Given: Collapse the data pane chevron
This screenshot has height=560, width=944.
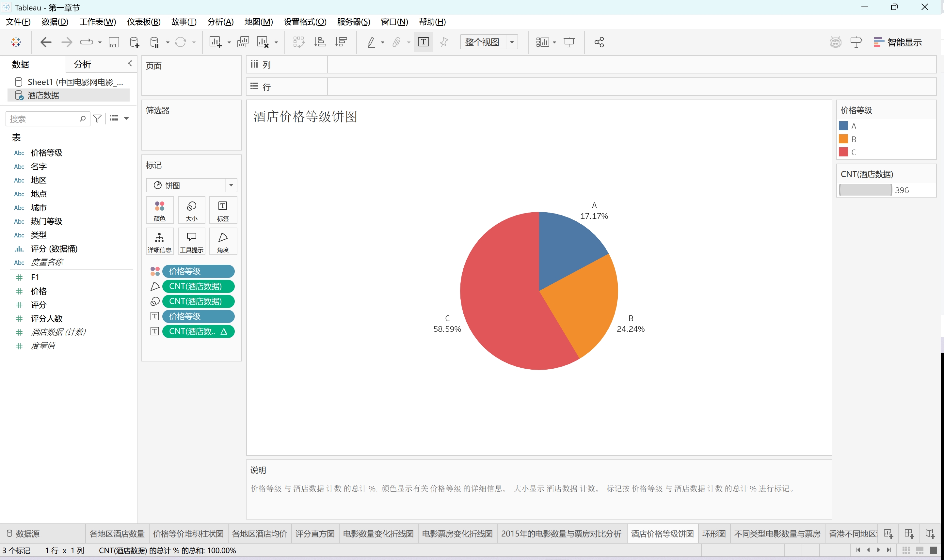Looking at the screenshot, I should 130,63.
